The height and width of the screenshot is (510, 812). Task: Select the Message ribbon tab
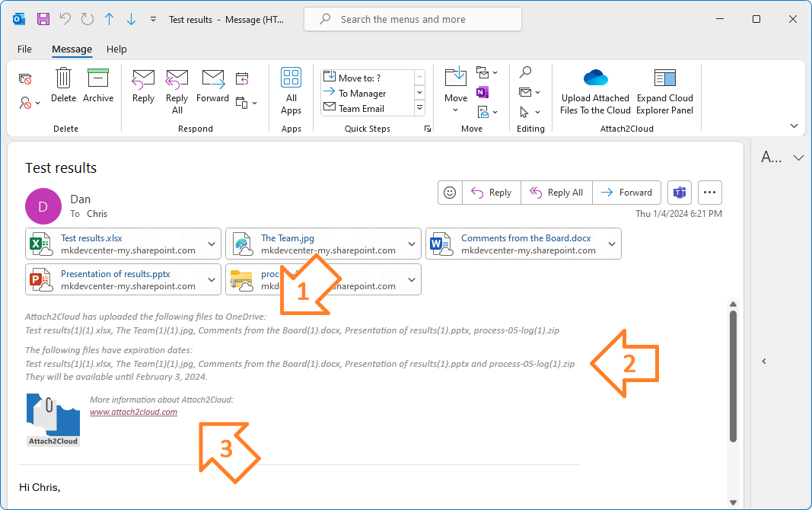pyautogui.click(x=72, y=49)
